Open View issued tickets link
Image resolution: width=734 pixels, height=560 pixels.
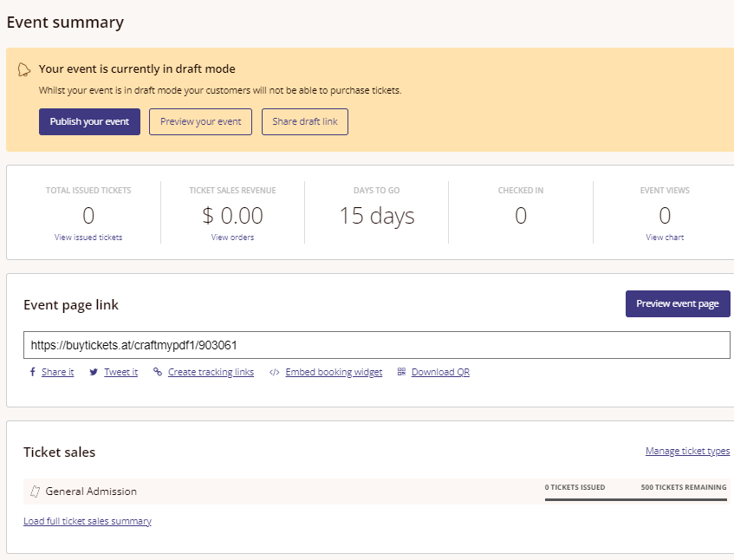88,238
